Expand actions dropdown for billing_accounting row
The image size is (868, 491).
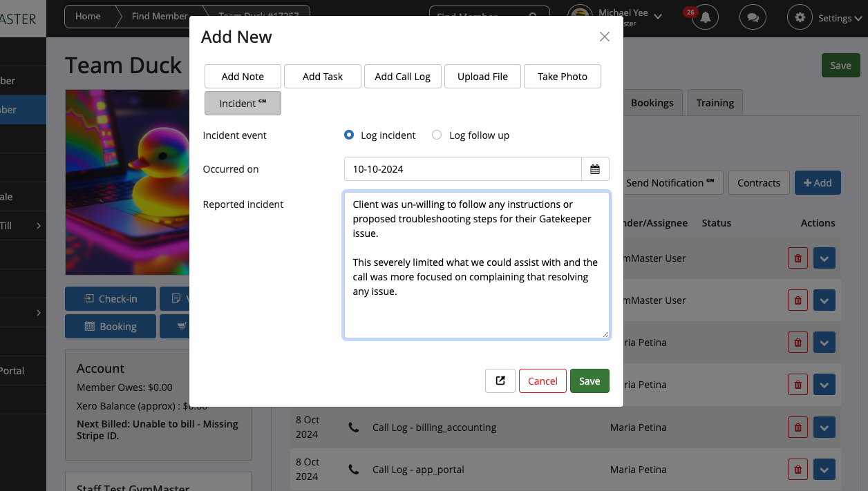coord(824,427)
